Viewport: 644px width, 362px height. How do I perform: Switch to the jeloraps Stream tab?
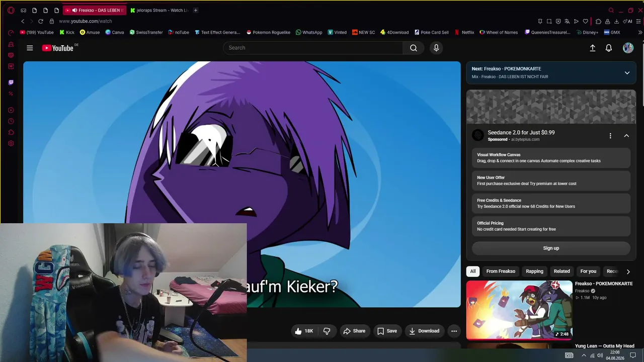click(159, 10)
